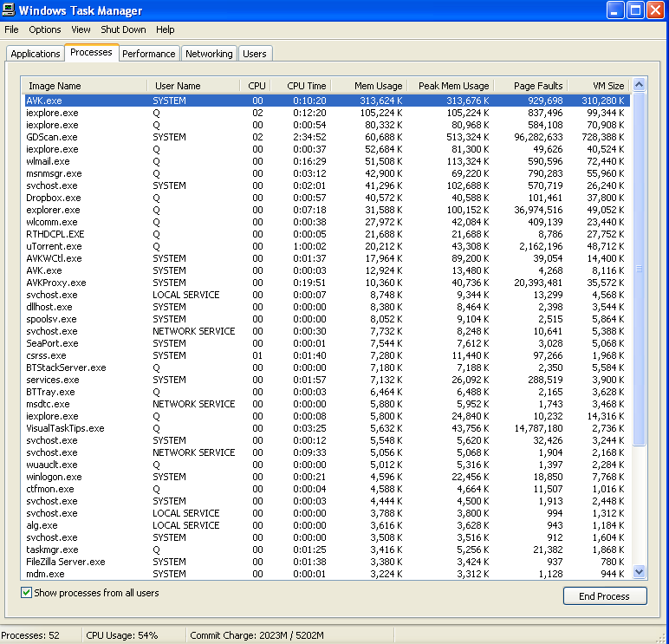The image size is (669, 644).
Task: Select the wlmail.exe process
Action: tap(327, 161)
